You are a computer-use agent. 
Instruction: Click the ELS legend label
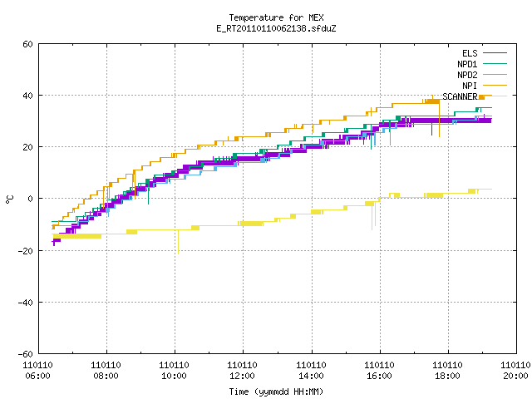coord(470,53)
